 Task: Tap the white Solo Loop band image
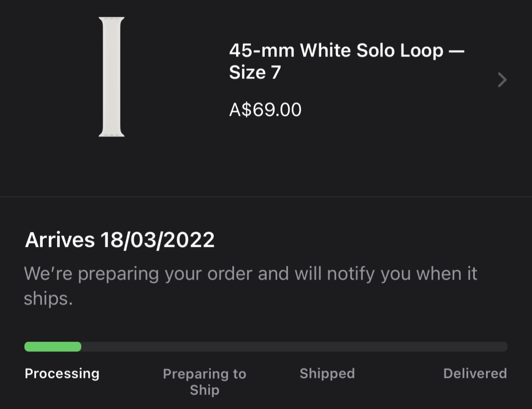pos(111,77)
